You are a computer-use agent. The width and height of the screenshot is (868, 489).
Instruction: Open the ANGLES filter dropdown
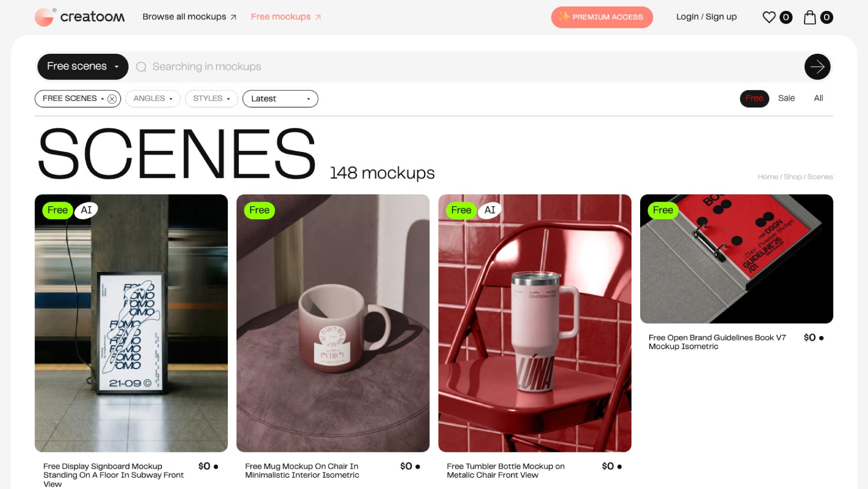(x=153, y=99)
